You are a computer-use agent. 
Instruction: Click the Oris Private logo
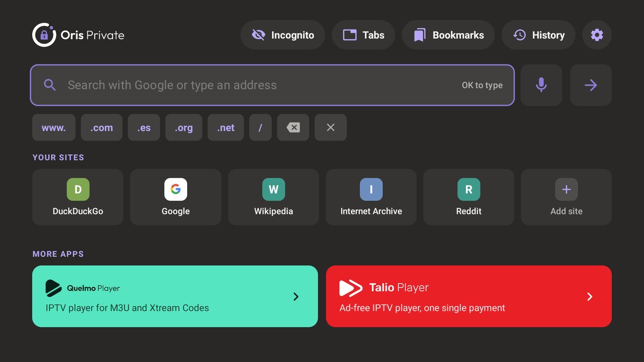[x=78, y=35]
